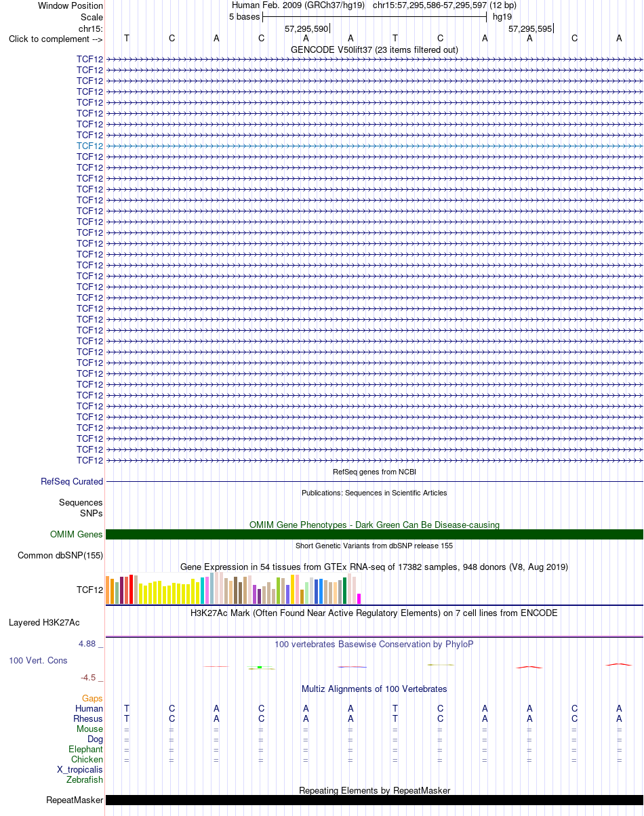Click the Layered H3K27Ac label
This screenshot has height=816, width=644.
[44, 622]
